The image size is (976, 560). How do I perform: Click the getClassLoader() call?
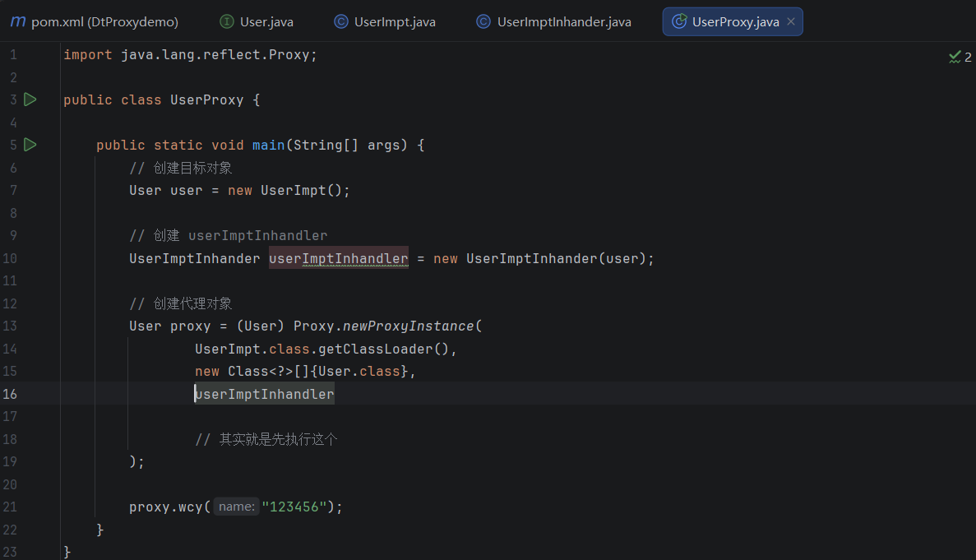383,349
